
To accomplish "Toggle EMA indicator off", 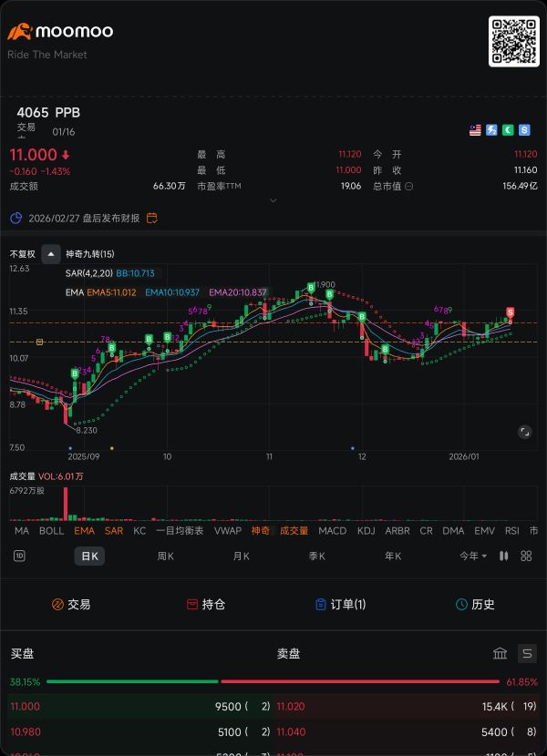I will [85, 531].
